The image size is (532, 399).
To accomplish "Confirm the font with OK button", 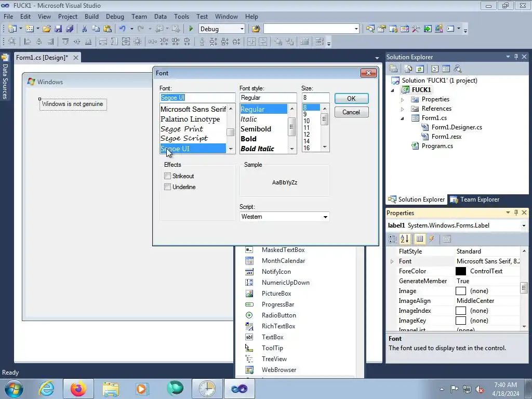I will [352, 98].
